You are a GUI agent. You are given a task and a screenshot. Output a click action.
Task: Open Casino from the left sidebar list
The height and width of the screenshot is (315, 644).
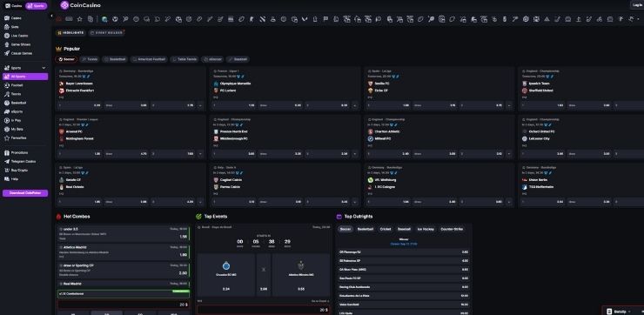tap(17, 18)
